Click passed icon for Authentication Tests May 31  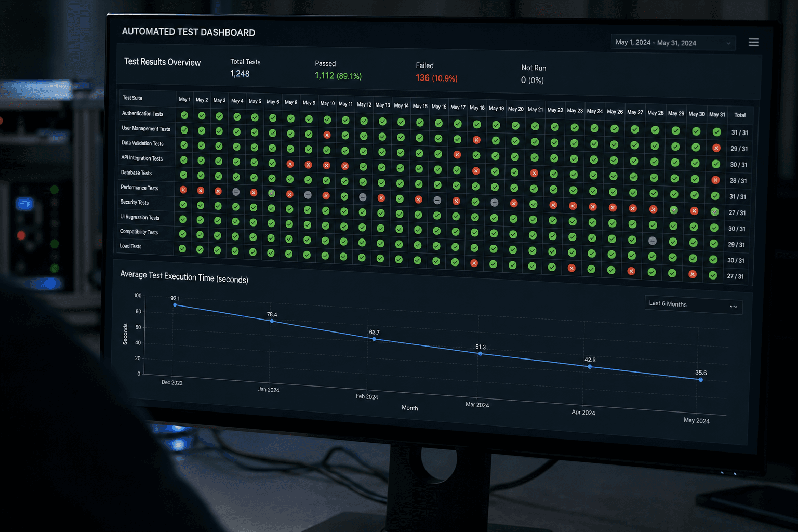[x=717, y=132]
